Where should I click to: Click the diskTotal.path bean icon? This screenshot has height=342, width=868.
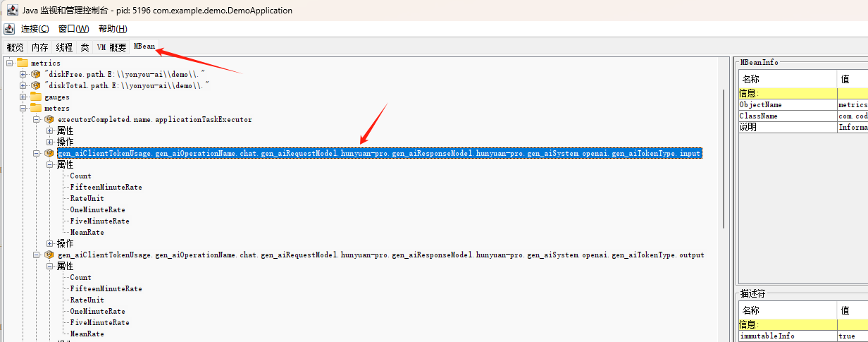[x=36, y=85]
